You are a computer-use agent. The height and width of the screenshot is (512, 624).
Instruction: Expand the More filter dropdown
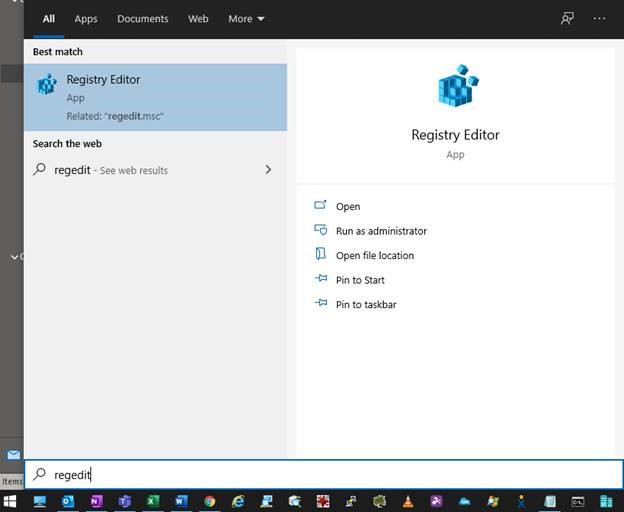(x=246, y=19)
